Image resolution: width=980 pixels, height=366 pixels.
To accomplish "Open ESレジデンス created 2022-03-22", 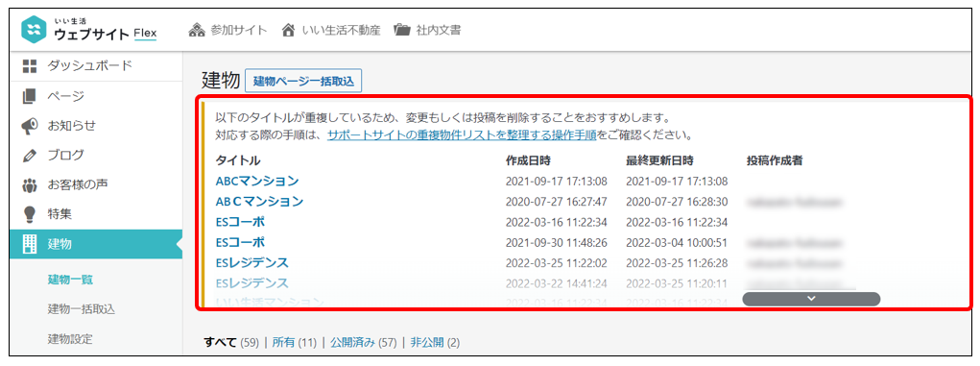I will 251,283.
